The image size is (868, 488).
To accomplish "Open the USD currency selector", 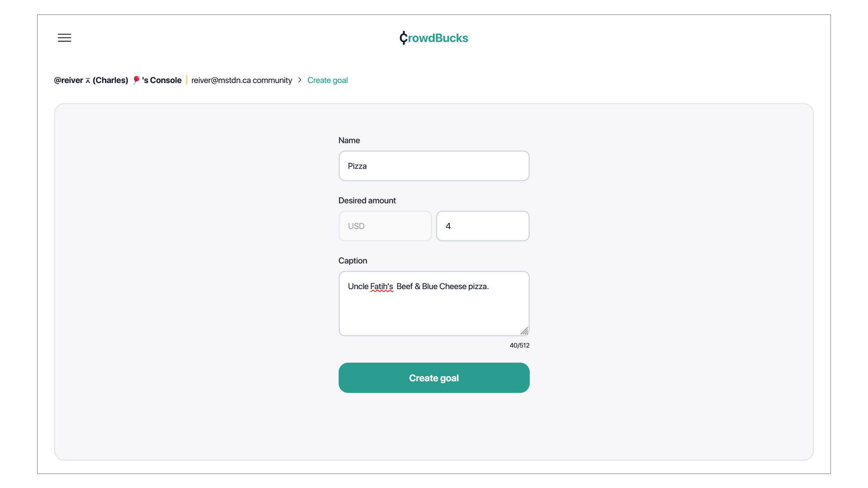I will 385,226.
